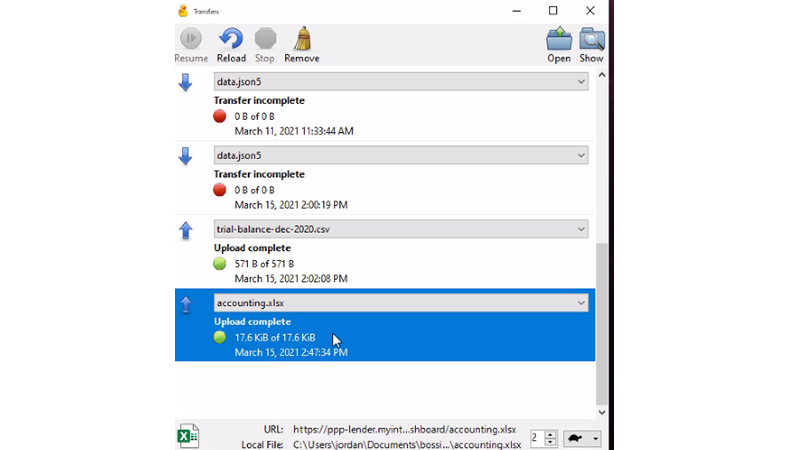Expand the accounting.xlsx file dropdown
Viewport: 800px width, 450px height.
click(x=581, y=303)
